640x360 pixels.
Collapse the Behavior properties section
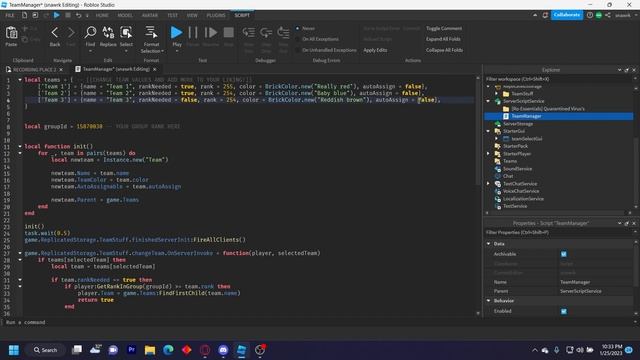pyautogui.click(x=489, y=301)
